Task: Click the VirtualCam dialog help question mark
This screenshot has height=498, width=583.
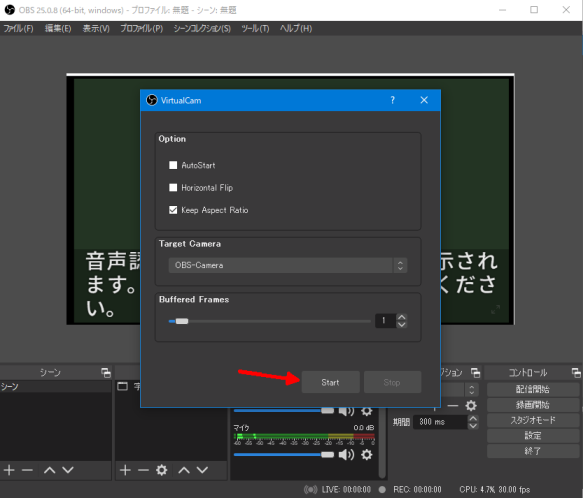Action: (392, 100)
